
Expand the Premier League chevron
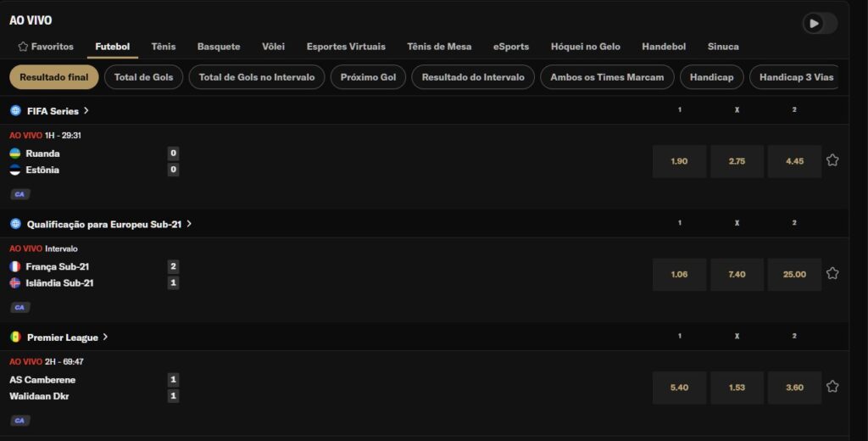[x=105, y=337]
